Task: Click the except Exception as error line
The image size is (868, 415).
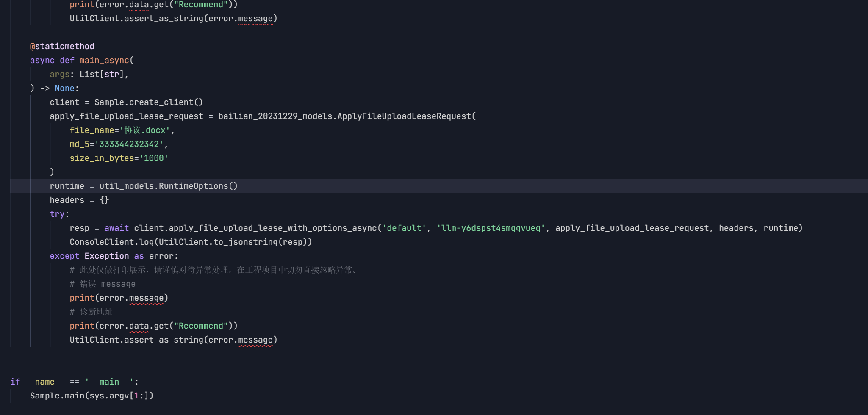Action: click(114, 256)
